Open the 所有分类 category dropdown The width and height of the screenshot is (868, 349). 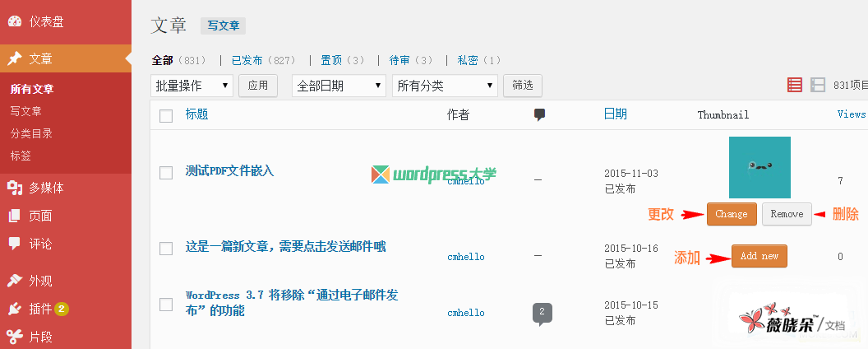[445, 86]
